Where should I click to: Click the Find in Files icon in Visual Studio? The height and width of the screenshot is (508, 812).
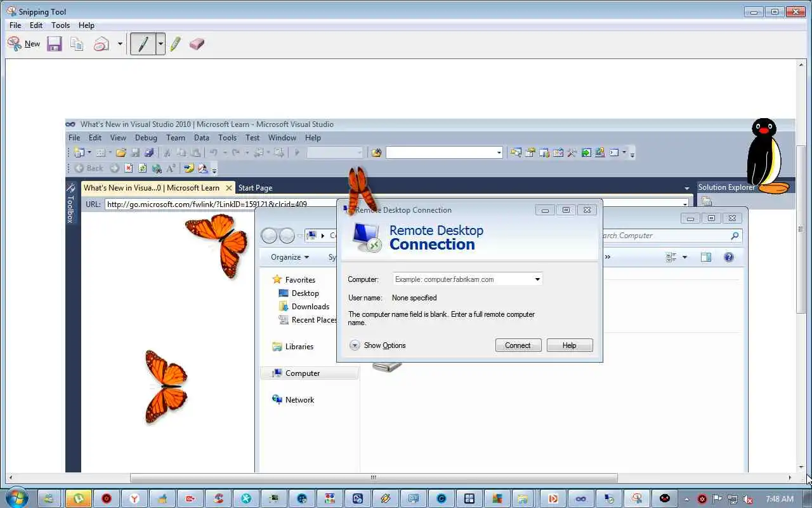(377, 152)
